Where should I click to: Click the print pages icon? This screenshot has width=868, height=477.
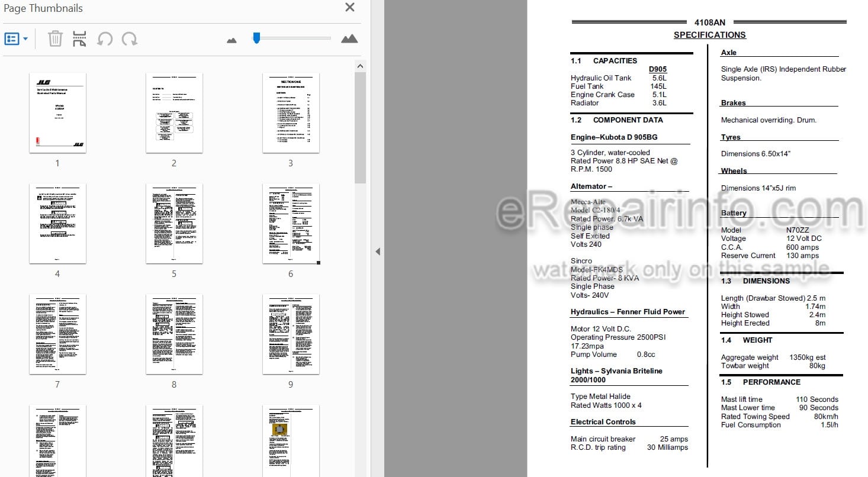pos(79,39)
